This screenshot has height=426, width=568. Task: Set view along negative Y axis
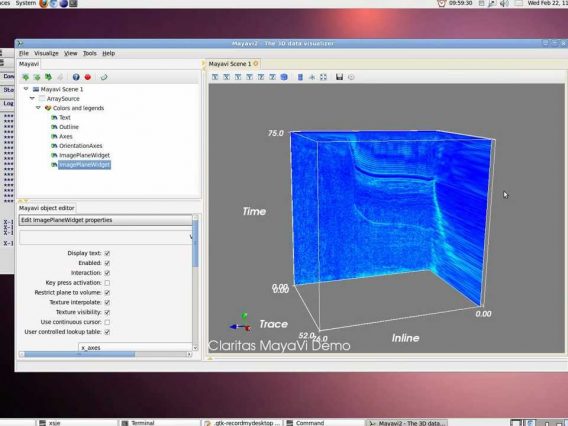(250, 77)
